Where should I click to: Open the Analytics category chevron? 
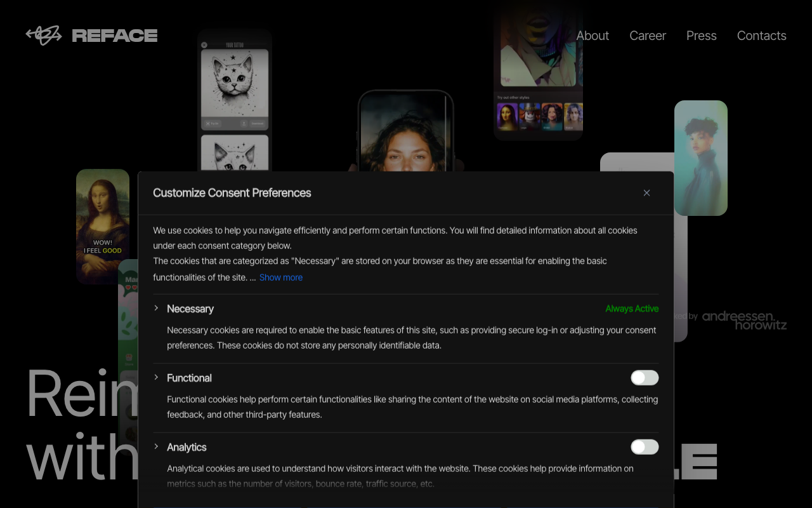(157, 446)
